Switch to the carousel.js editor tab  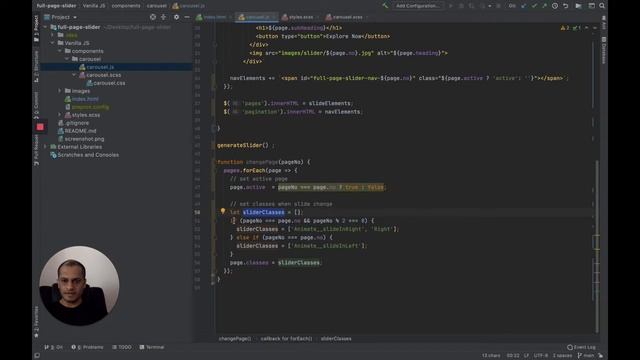click(257, 17)
